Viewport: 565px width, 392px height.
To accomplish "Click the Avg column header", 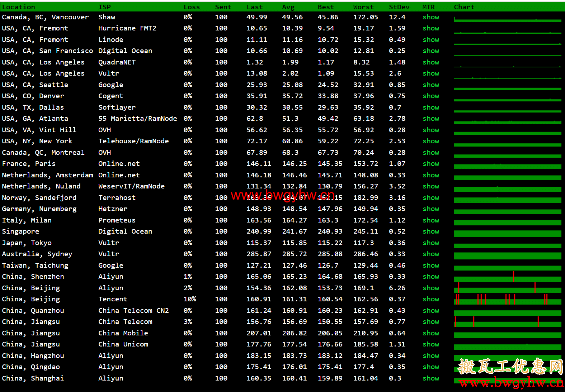I will 288,7.
